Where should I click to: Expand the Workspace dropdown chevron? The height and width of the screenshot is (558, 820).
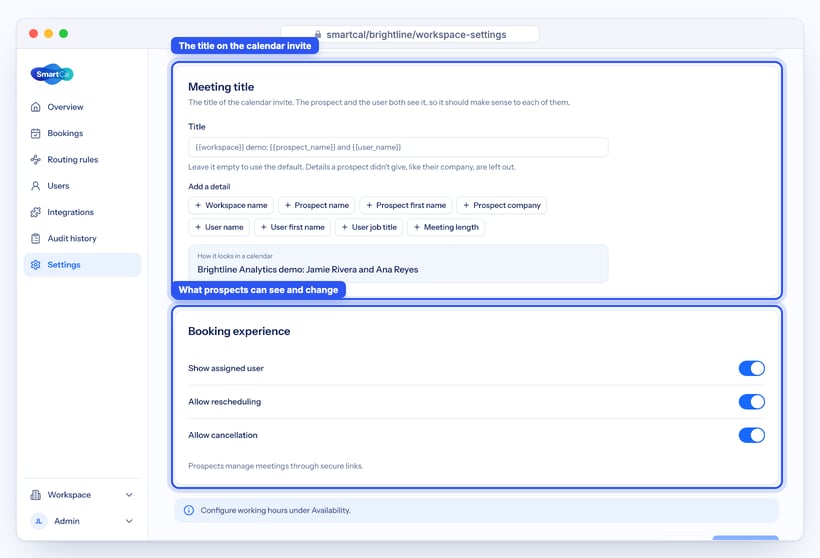(x=129, y=495)
